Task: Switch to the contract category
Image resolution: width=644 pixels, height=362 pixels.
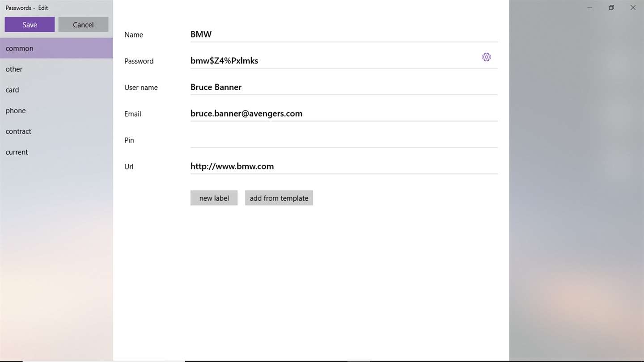Action: point(56,131)
